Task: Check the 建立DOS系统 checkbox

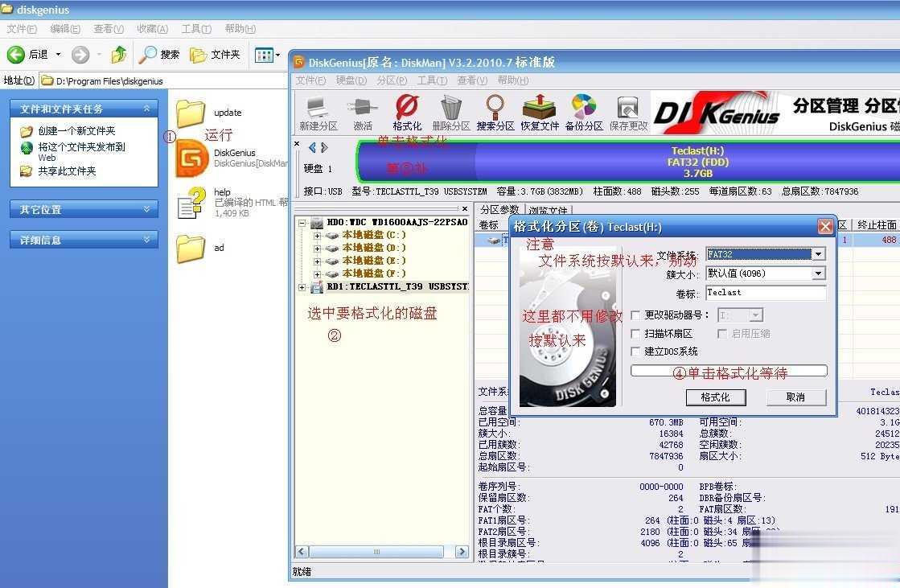Action: pyautogui.click(x=635, y=352)
